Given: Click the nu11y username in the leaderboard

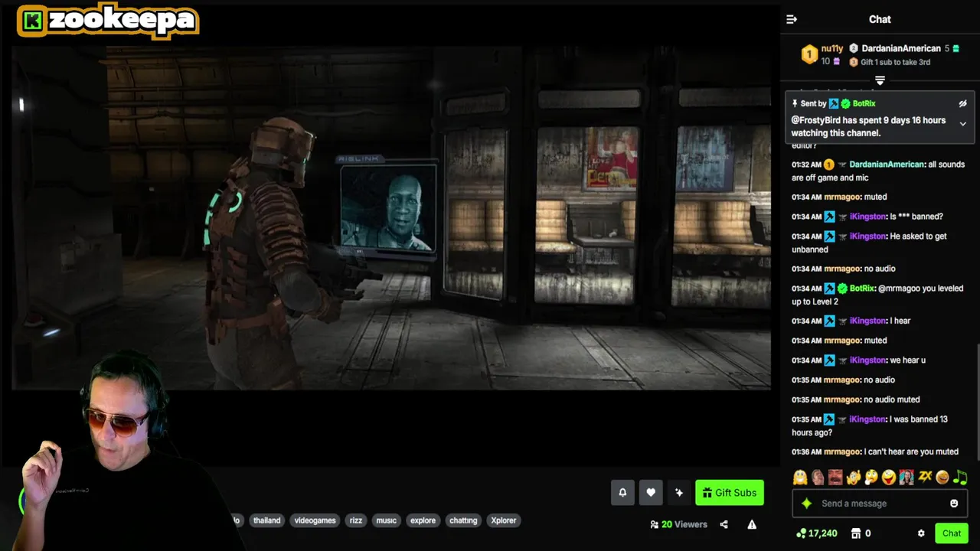Looking at the screenshot, I should (x=831, y=48).
